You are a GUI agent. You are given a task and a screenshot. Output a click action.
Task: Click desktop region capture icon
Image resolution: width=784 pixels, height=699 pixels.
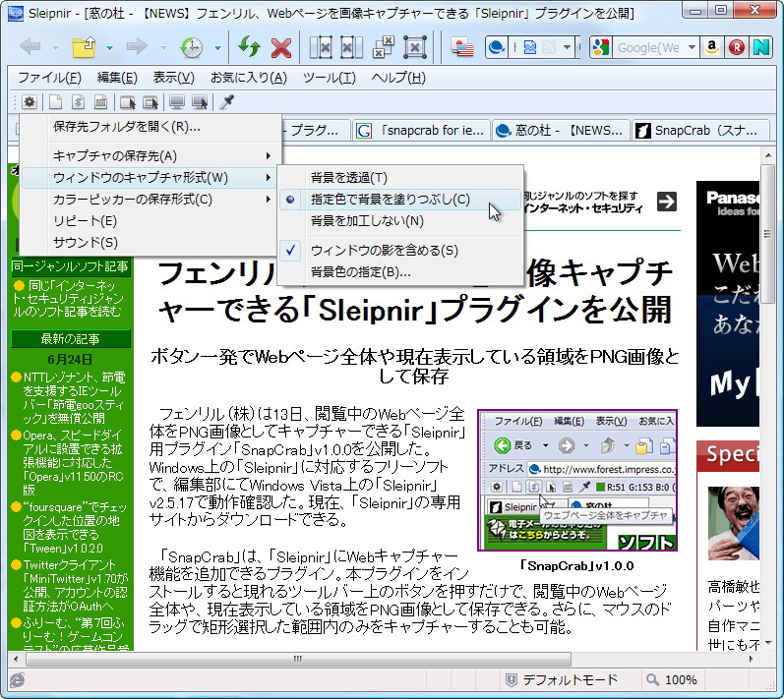click(x=200, y=102)
